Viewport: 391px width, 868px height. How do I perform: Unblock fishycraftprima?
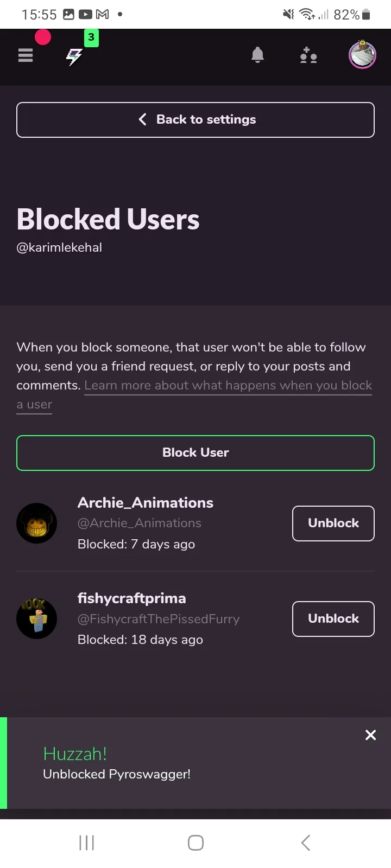(x=333, y=619)
